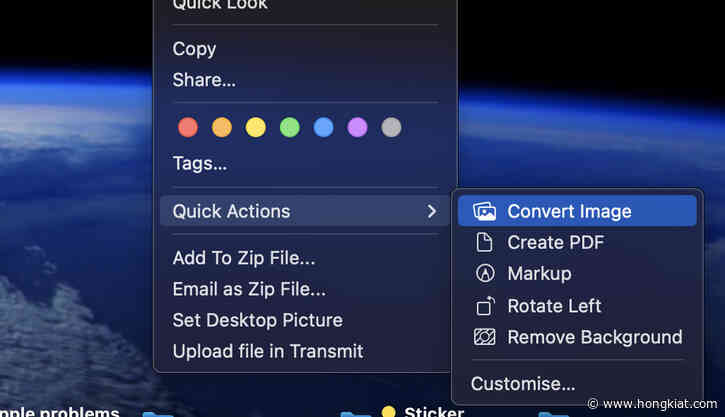
Task: Expand the Quick Actions submenu arrow
Action: [x=431, y=211]
